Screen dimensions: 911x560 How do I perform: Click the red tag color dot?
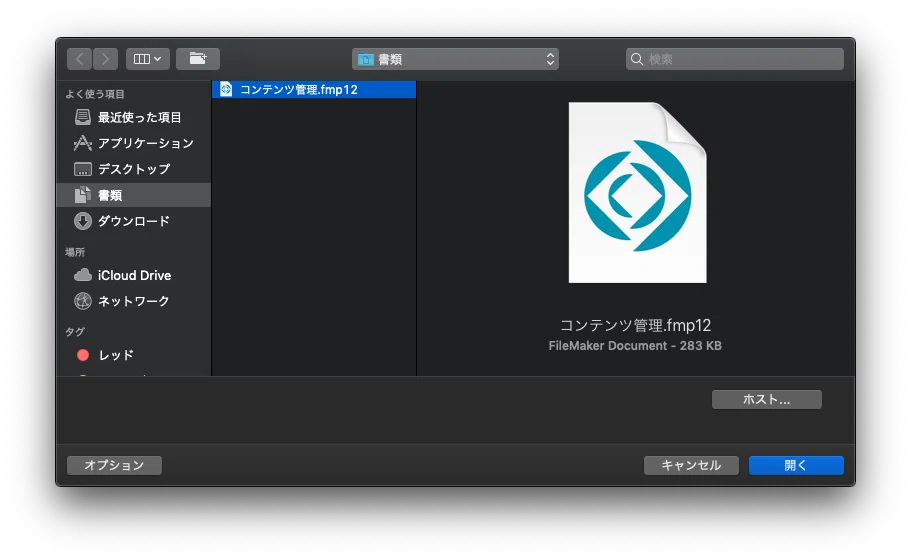83,355
